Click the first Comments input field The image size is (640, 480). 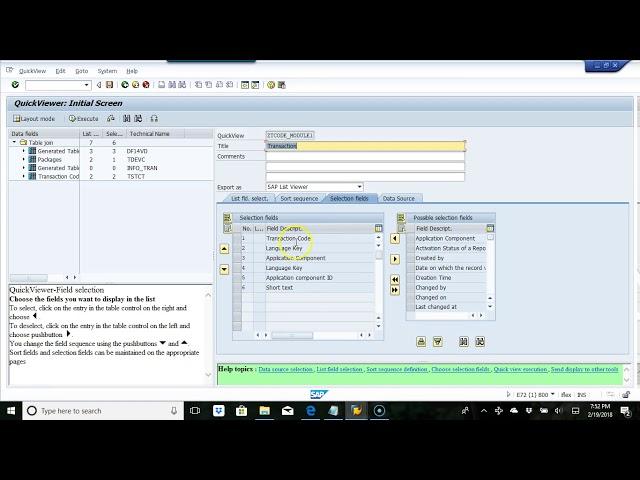pos(365,156)
